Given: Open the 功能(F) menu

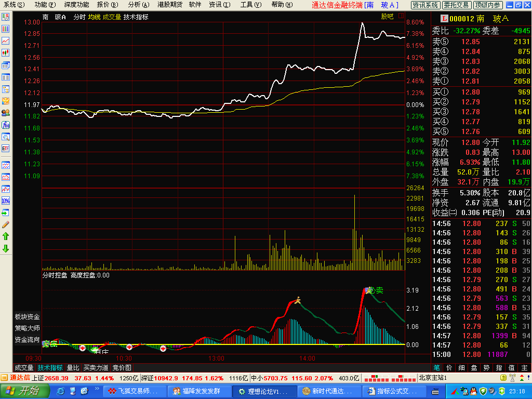Looking at the screenshot, I should (45, 5).
